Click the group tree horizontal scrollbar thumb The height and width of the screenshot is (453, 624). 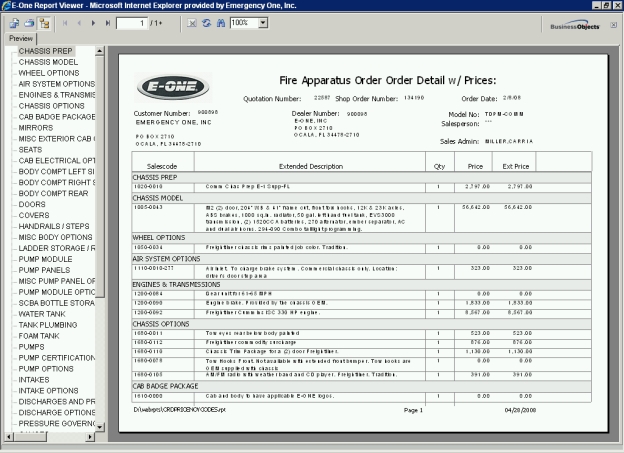pos(30,437)
